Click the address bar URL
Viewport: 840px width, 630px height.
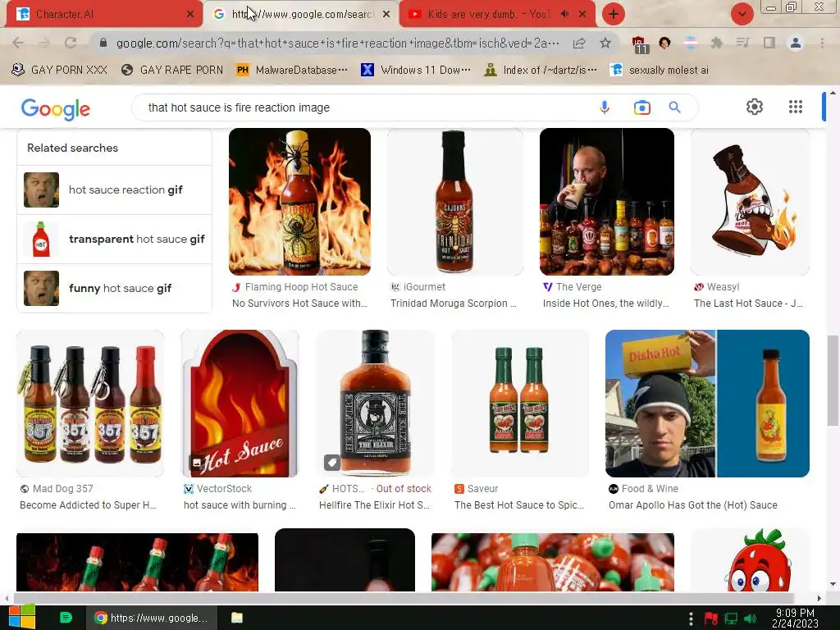click(x=337, y=43)
